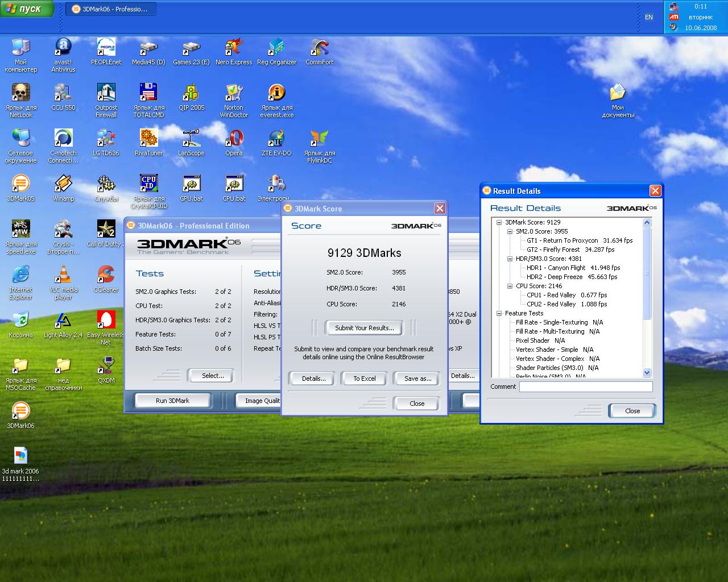Viewport: 728px width, 582px height.
Task: Open Details from the Score dialog
Action: click(x=313, y=379)
